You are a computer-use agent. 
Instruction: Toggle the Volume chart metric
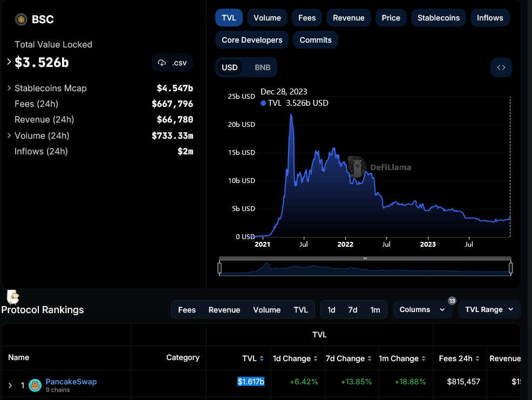pos(267,18)
